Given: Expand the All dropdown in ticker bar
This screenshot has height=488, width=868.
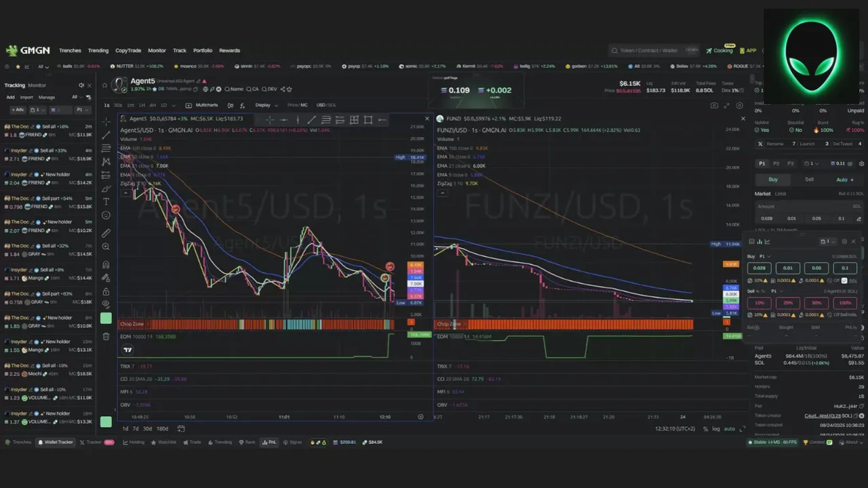Looking at the screenshot, I should click(x=44, y=66).
